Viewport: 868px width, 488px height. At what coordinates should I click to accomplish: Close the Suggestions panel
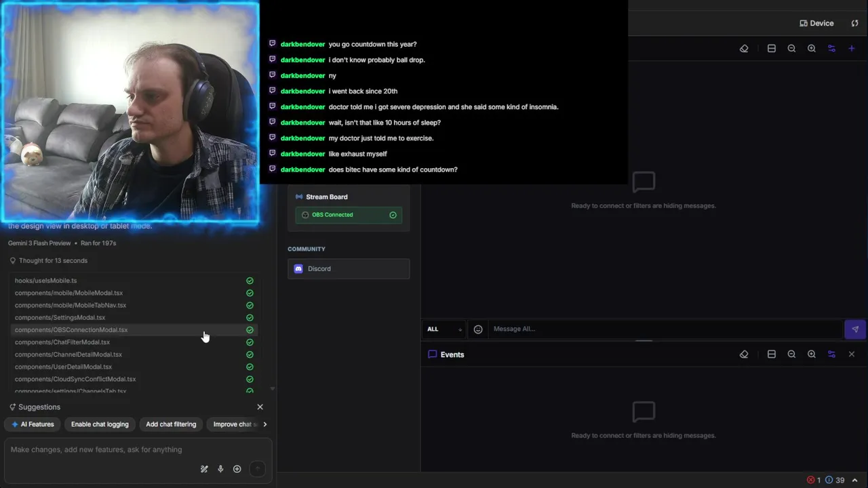260,407
